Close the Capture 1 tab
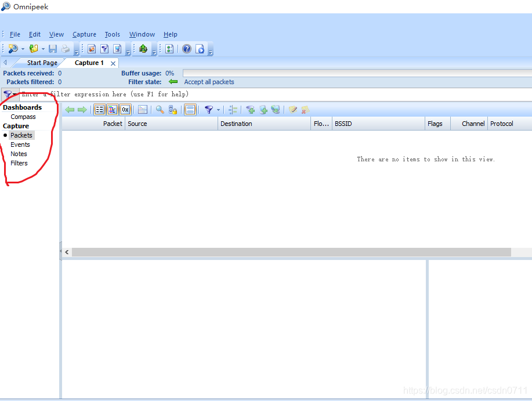The height and width of the screenshot is (401, 532). pyautogui.click(x=113, y=63)
